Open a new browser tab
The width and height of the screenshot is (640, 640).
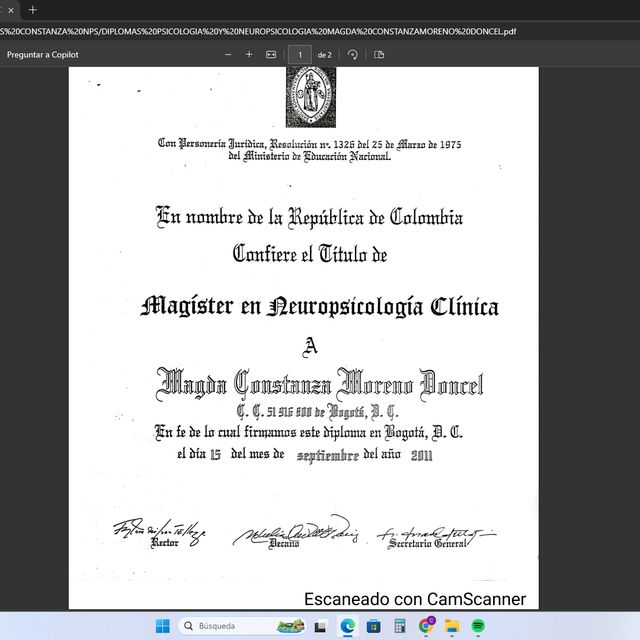coord(33,10)
